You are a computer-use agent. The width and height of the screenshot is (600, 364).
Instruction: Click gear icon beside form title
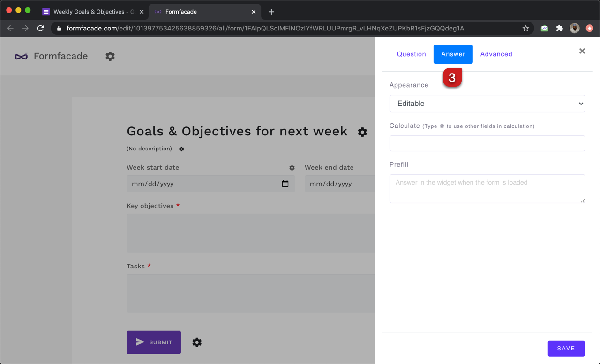pos(362,132)
